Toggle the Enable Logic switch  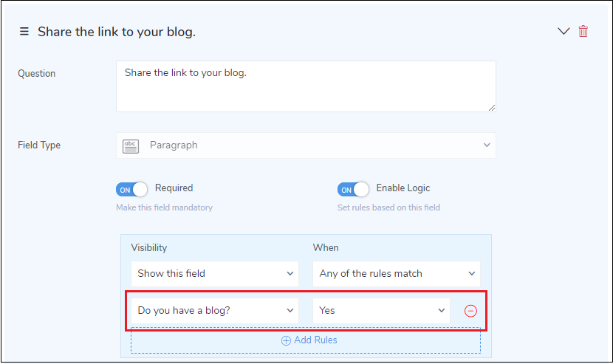tap(353, 190)
